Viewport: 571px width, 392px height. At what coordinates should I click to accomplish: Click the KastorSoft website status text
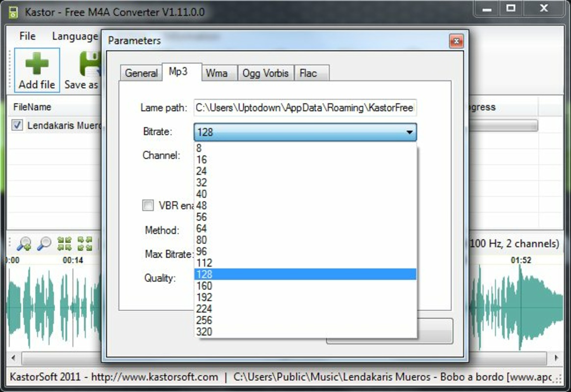(x=114, y=377)
